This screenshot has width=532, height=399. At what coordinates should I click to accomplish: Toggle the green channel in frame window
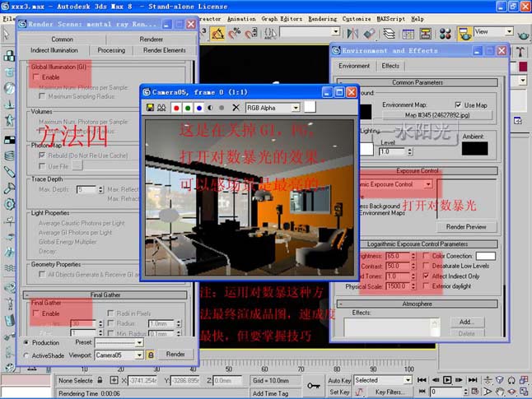188,108
